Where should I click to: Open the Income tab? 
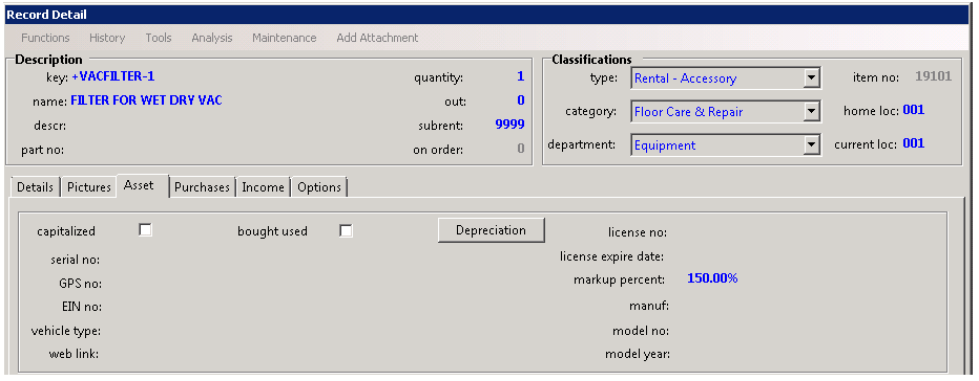pyautogui.click(x=263, y=187)
